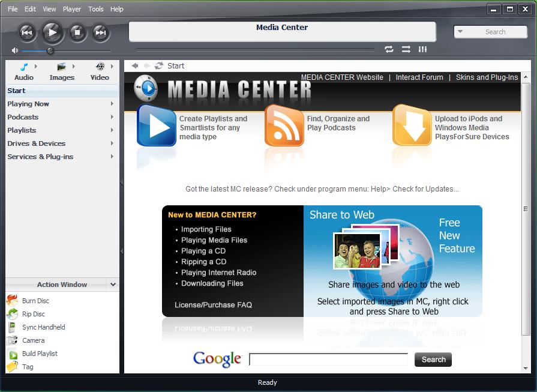Open the File menu
Viewport: 537px width, 392px height.
click(13, 9)
